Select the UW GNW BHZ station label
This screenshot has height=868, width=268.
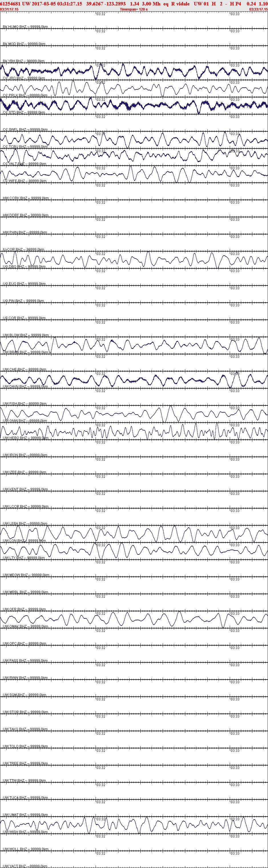click(x=25, y=421)
